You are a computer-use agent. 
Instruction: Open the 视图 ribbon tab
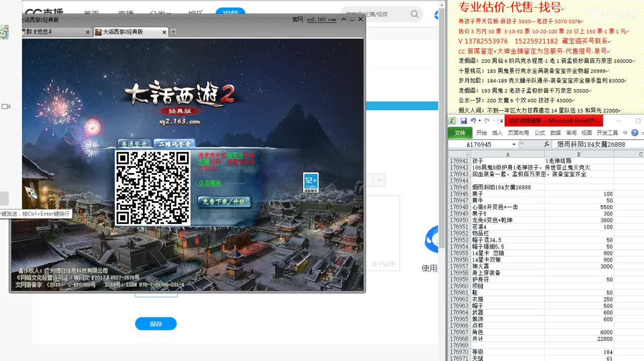click(x=587, y=133)
